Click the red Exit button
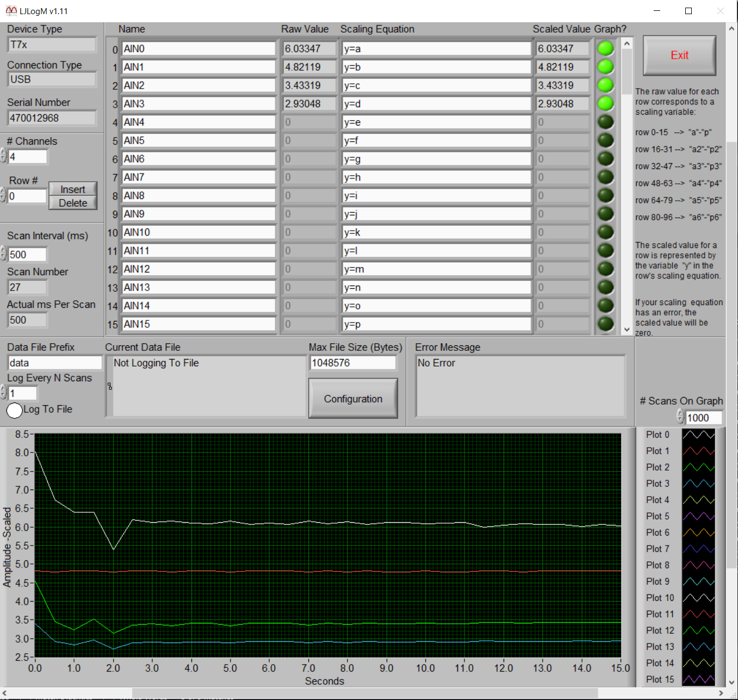 tap(679, 55)
